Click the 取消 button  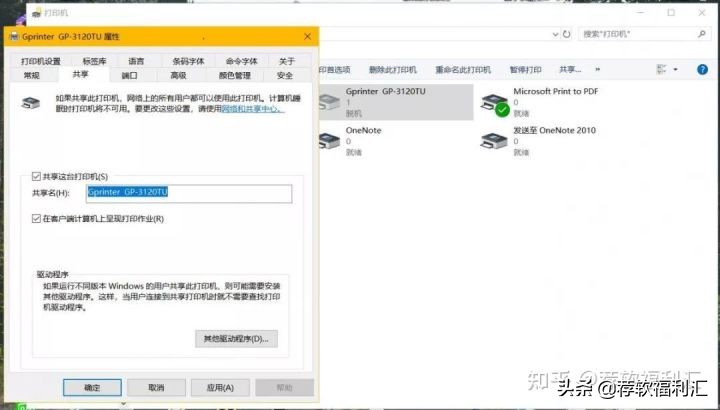click(156, 388)
